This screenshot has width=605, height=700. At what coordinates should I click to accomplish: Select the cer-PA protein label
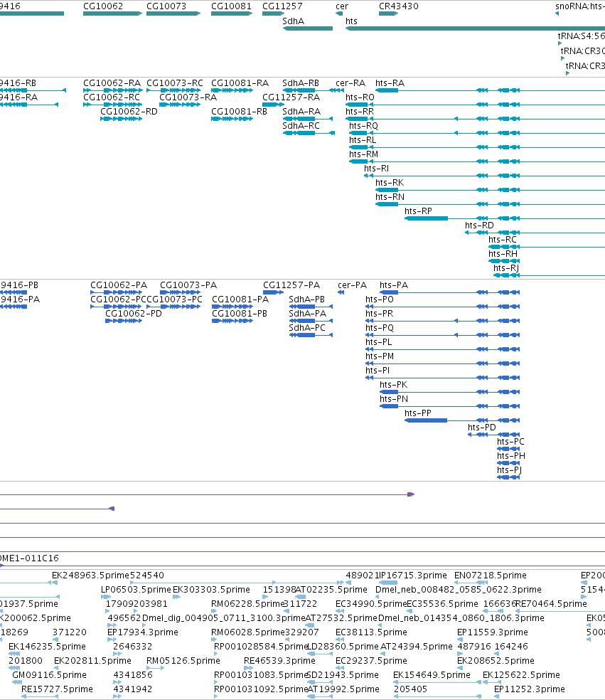pos(353,285)
